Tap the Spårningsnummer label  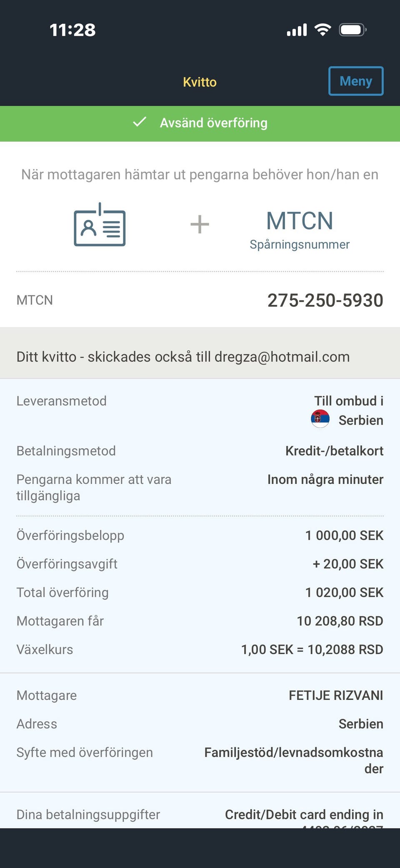pos(300,244)
